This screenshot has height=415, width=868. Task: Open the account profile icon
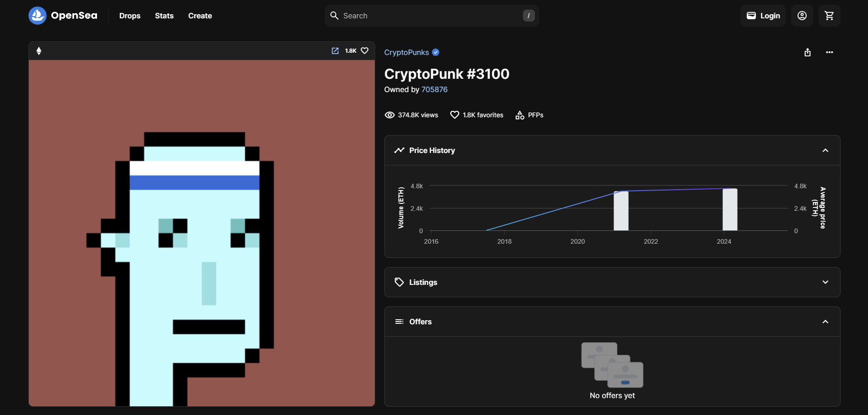[802, 16]
